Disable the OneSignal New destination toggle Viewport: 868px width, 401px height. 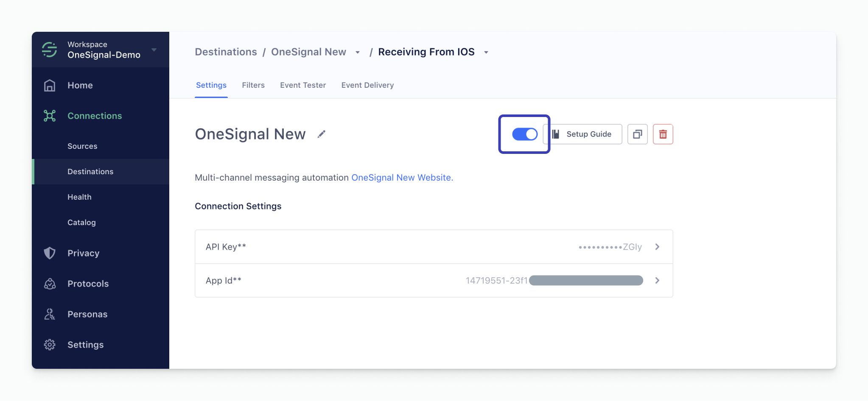click(525, 134)
